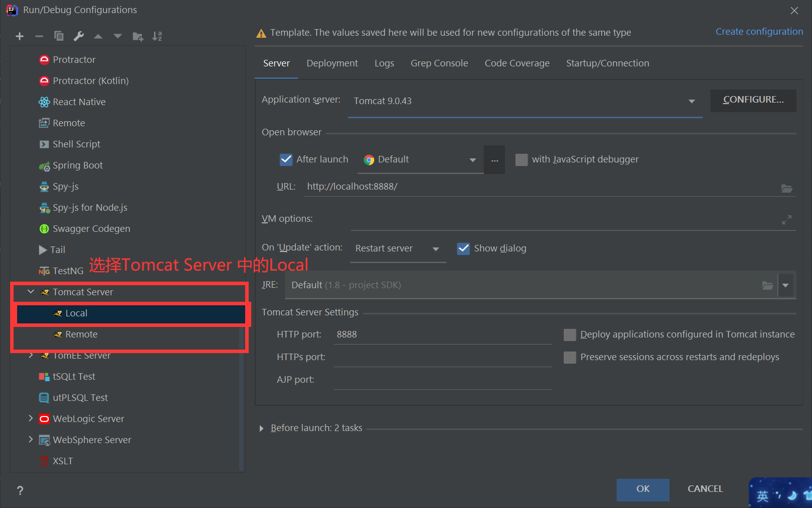Click the Remove Configuration minus icon
Image resolution: width=812 pixels, height=508 pixels.
[39, 36]
